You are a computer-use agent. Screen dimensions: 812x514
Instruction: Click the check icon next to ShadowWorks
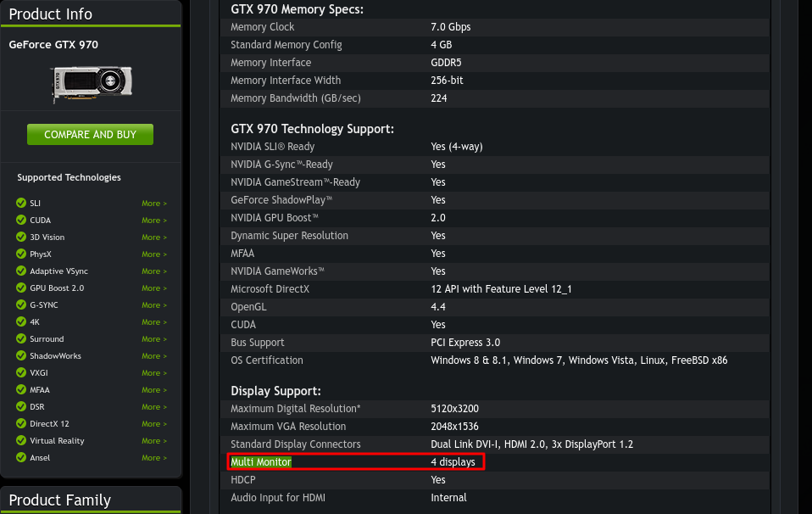click(x=21, y=355)
